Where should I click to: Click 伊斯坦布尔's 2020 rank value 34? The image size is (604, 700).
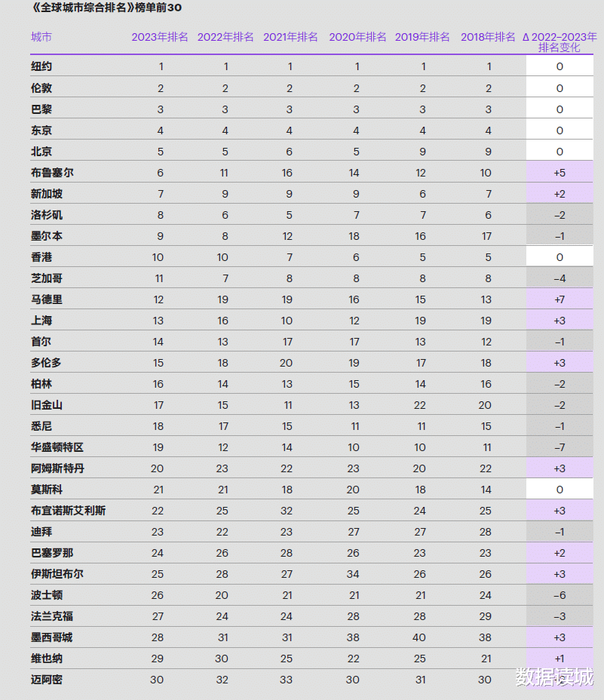click(x=353, y=574)
